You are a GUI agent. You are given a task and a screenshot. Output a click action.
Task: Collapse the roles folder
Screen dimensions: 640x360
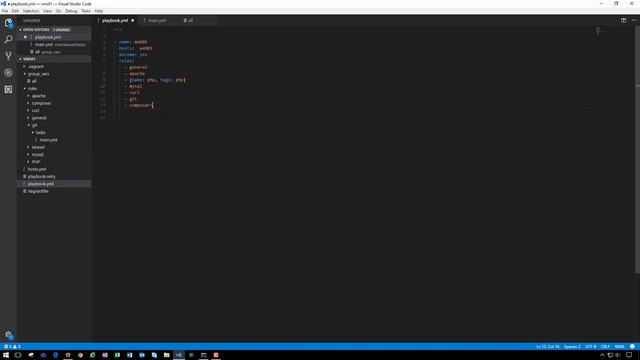coord(24,89)
